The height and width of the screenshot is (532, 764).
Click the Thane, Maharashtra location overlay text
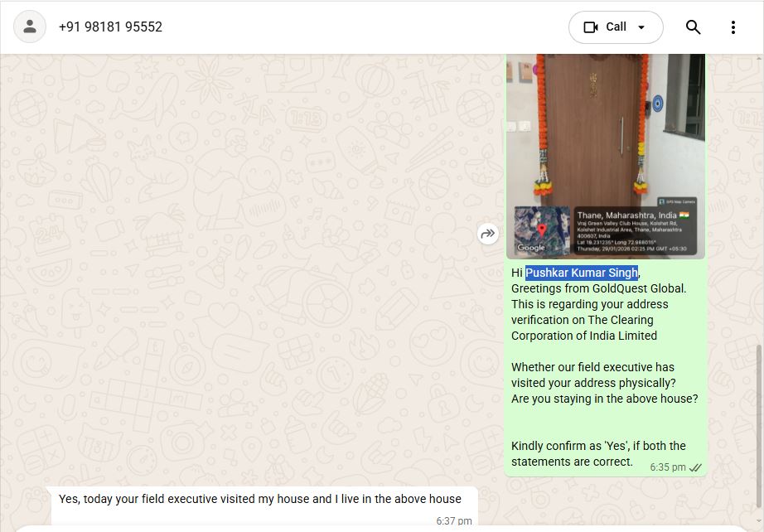(x=626, y=215)
